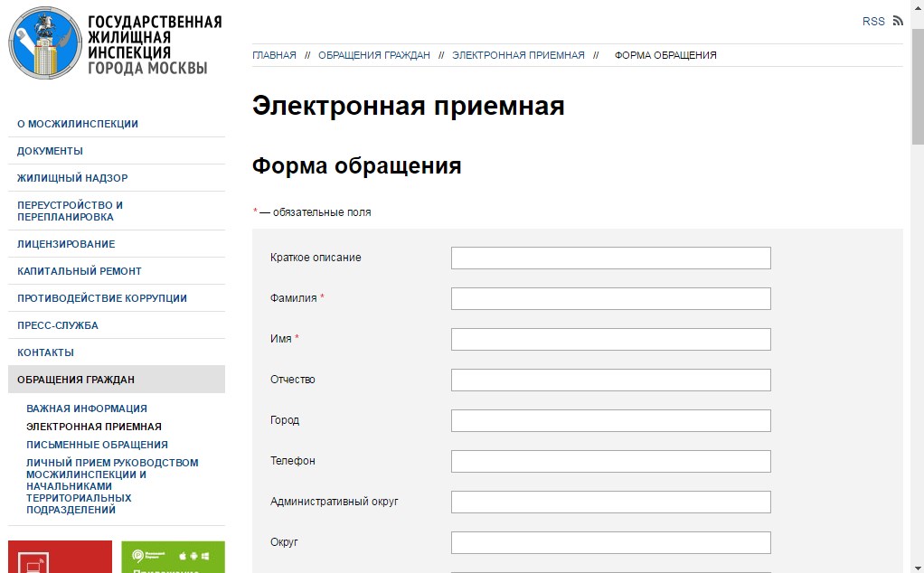Open the Контакты page
924x573 pixels.
pyautogui.click(x=45, y=352)
